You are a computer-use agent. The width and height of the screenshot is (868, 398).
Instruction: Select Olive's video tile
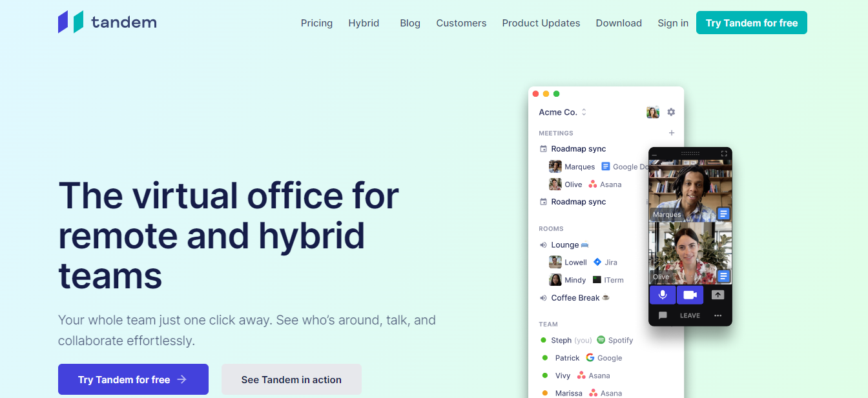(x=690, y=253)
